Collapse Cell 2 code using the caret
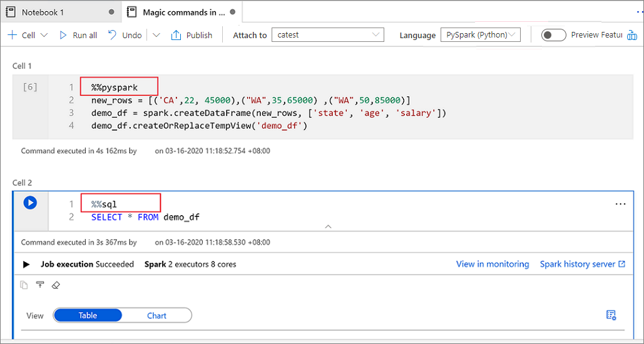 click(328, 226)
